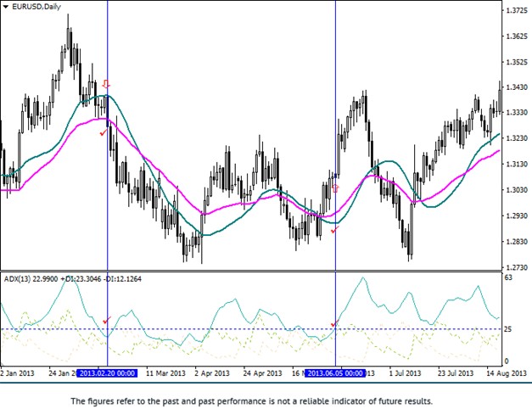Select the EURUSD,Daily chart title
532x420 pixels.
click(x=36, y=7)
